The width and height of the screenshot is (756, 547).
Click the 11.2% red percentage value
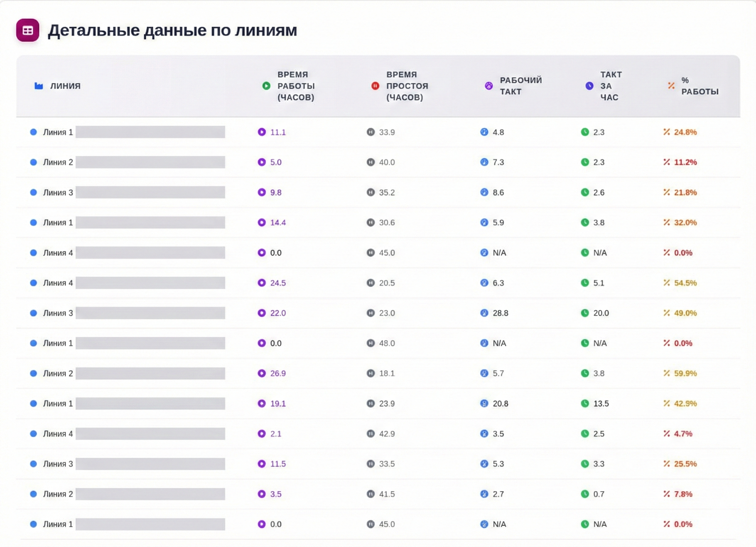click(685, 162)
